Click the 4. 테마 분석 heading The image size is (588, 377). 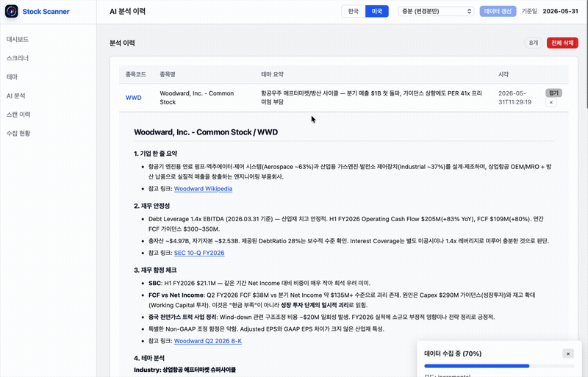point(149,358)
